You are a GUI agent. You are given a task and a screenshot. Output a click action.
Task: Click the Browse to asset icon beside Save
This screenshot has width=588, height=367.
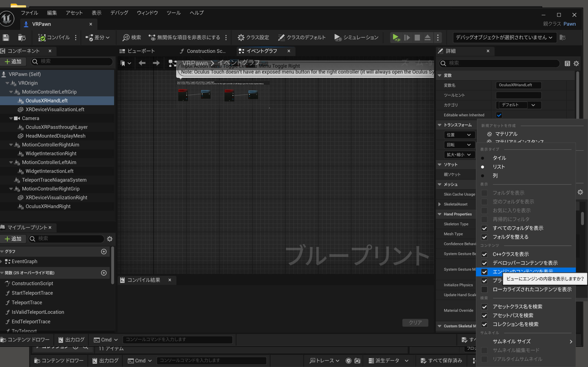[x=22, y=38]
